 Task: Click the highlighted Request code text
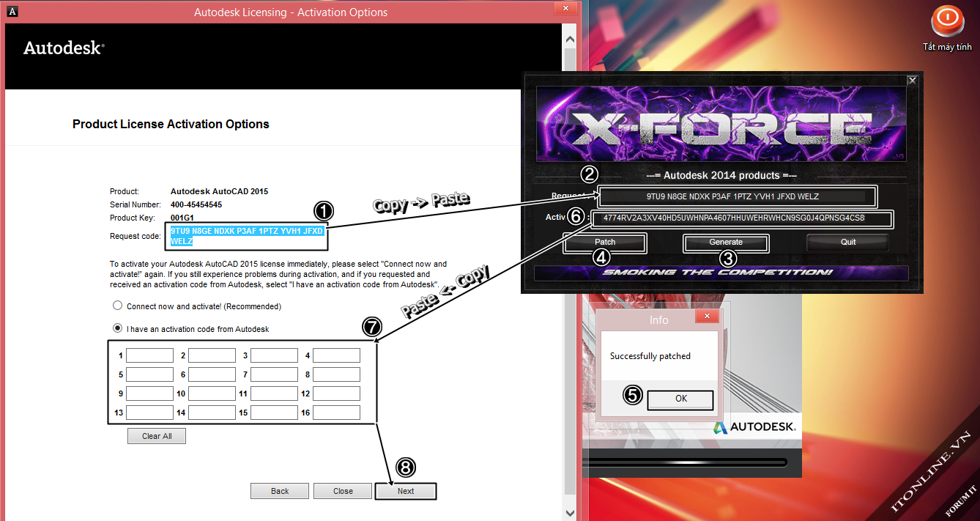(x=247, y=236)
